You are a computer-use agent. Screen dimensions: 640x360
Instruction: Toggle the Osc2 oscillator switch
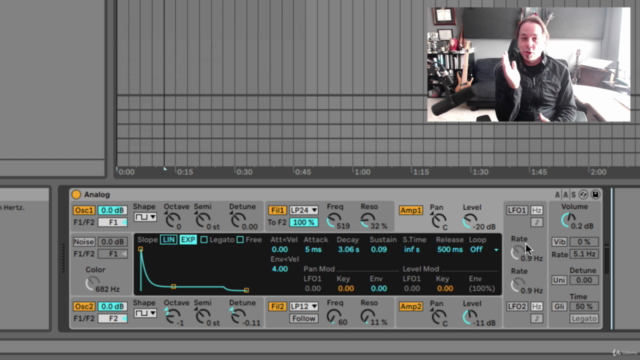(x=84, y=306)
